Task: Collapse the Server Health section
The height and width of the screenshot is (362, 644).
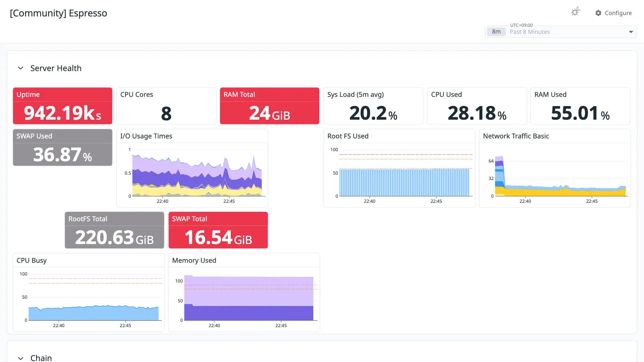Action: [20, 68]
